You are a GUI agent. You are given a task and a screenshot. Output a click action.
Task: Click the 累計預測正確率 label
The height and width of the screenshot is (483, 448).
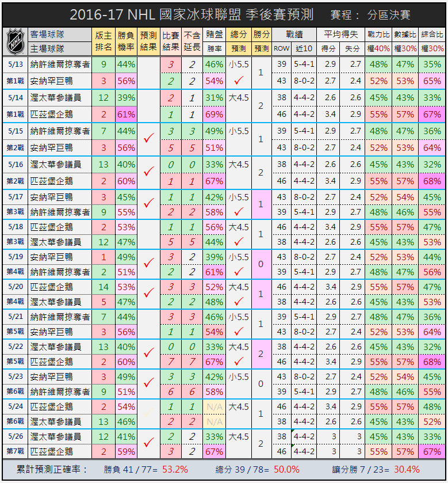pyautogui.click(x=52, y=469)
